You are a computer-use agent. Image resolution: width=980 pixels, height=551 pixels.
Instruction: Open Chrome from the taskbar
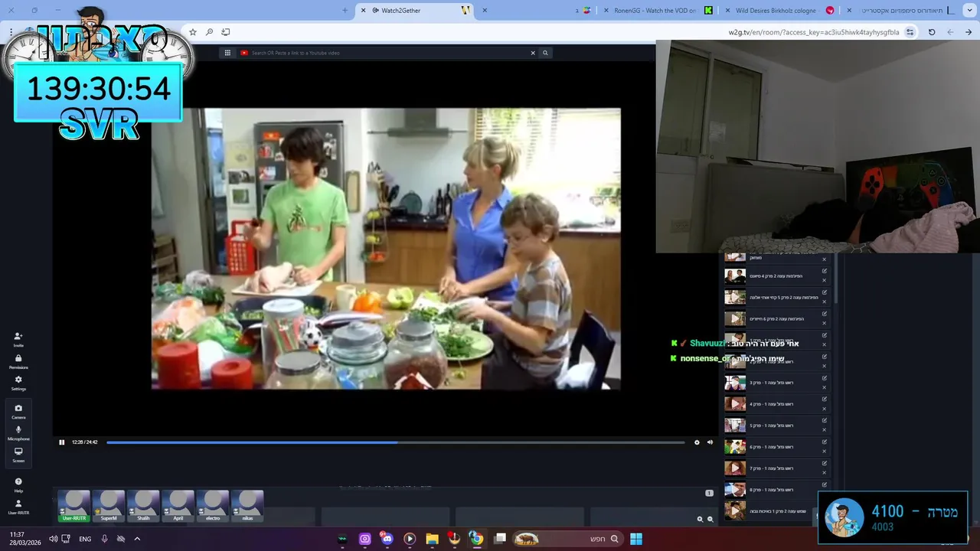point(476,539)
